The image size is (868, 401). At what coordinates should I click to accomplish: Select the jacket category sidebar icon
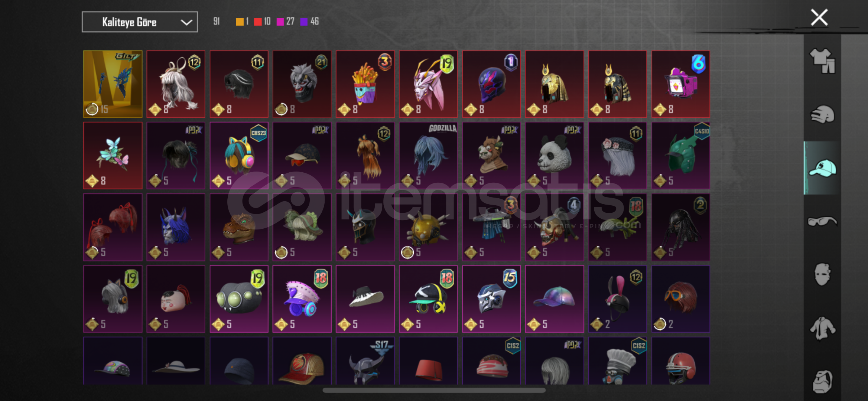click(822, 328)
